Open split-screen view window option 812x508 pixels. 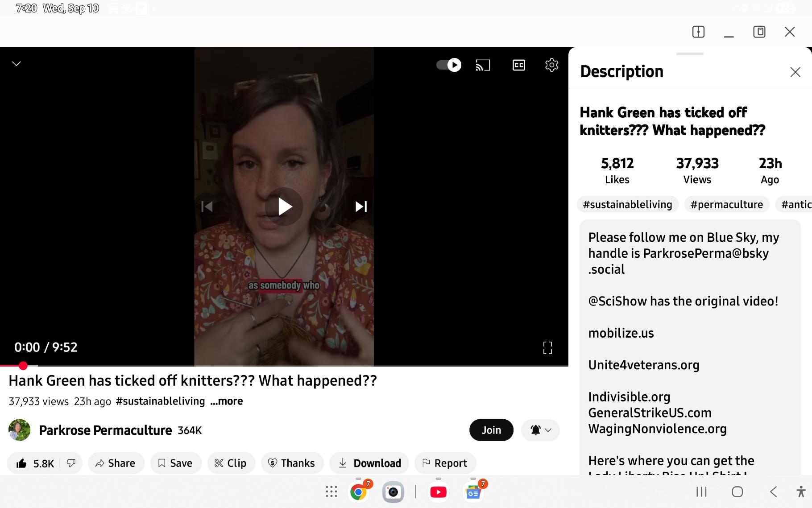pos(698,32)
